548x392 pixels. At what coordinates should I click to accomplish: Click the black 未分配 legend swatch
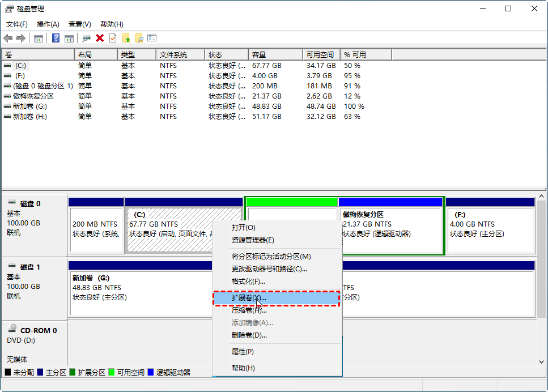click(x=8, y=372)
